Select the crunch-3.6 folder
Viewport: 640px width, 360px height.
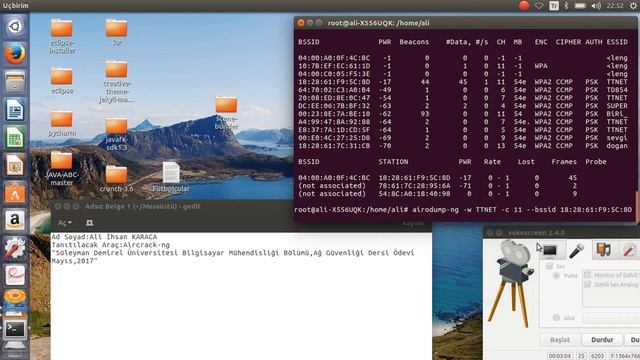tap(116, 179)
